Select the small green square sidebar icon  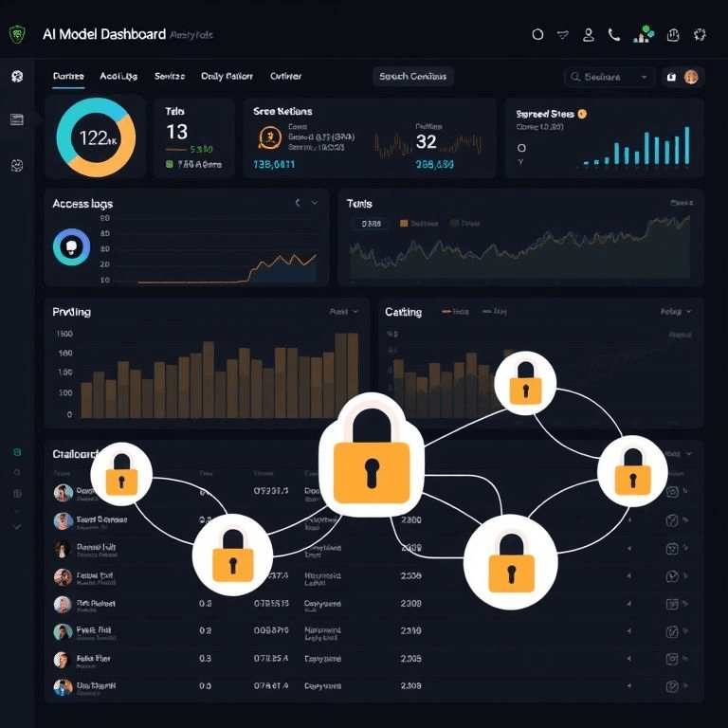click(17, 452)
